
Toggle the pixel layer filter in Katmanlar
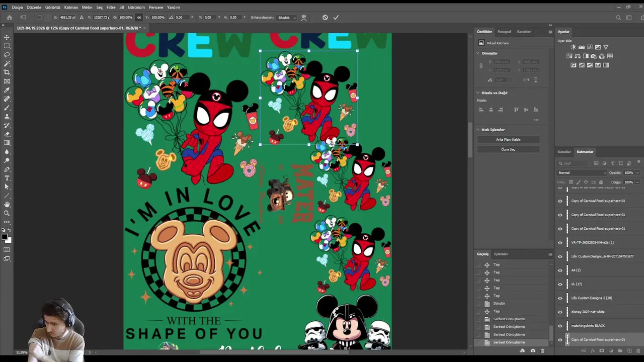pos(596,163)
